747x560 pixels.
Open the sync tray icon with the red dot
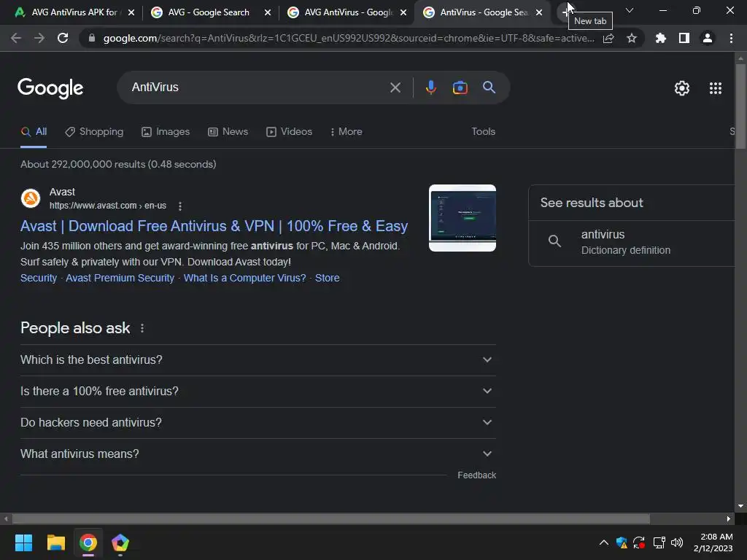[639, 542]
